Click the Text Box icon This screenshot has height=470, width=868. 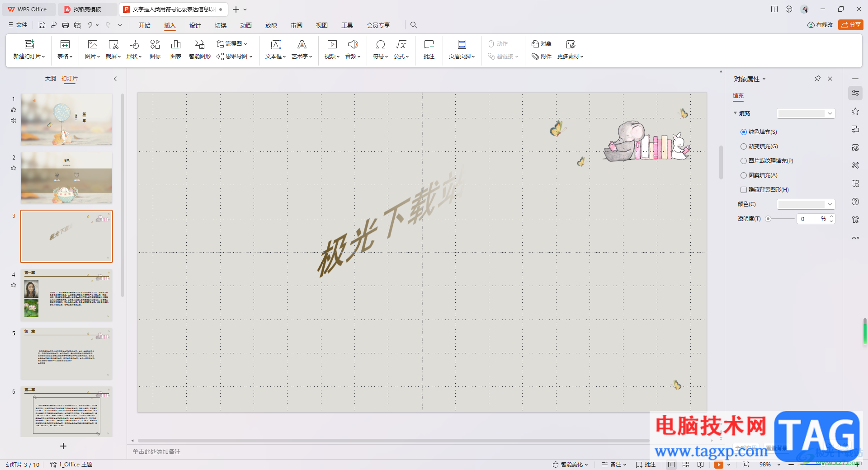276,44
